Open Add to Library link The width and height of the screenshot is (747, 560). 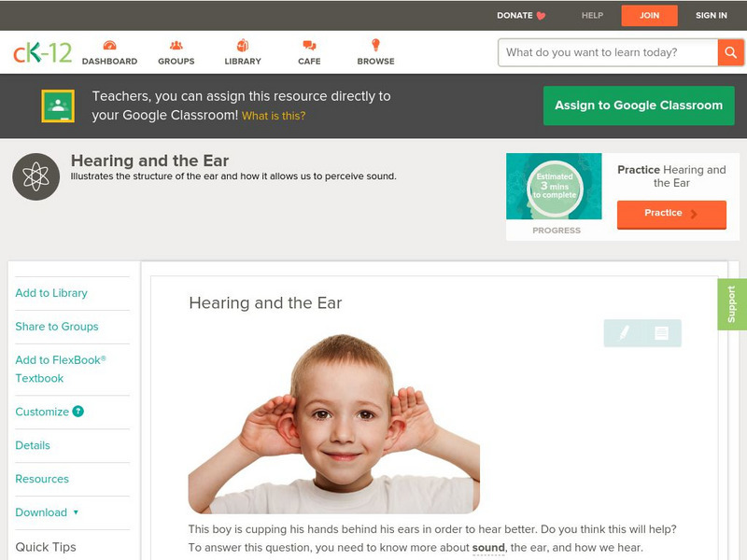point(51,293)
